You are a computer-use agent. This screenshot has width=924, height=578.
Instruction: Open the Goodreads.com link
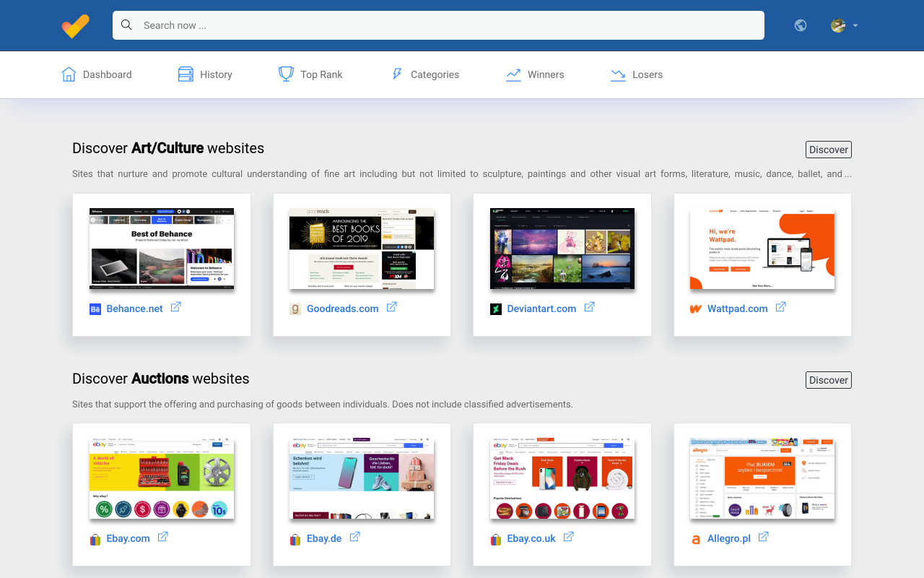[x=342, y=309]
